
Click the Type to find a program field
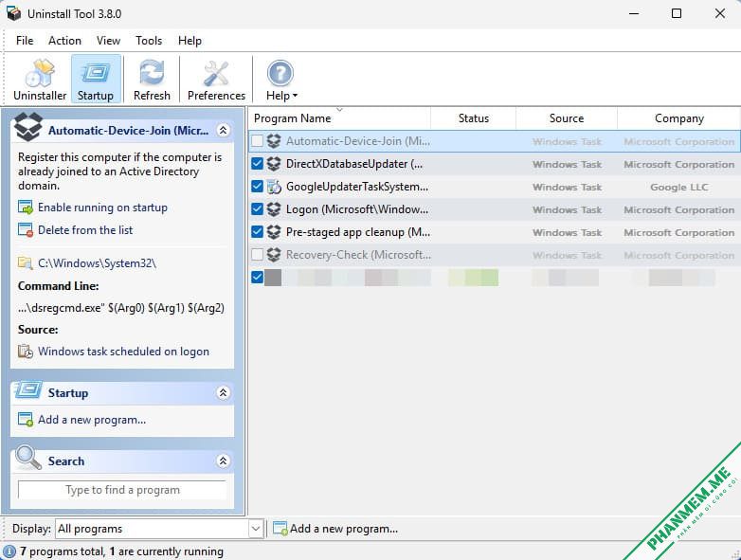[x=122, y=490]
